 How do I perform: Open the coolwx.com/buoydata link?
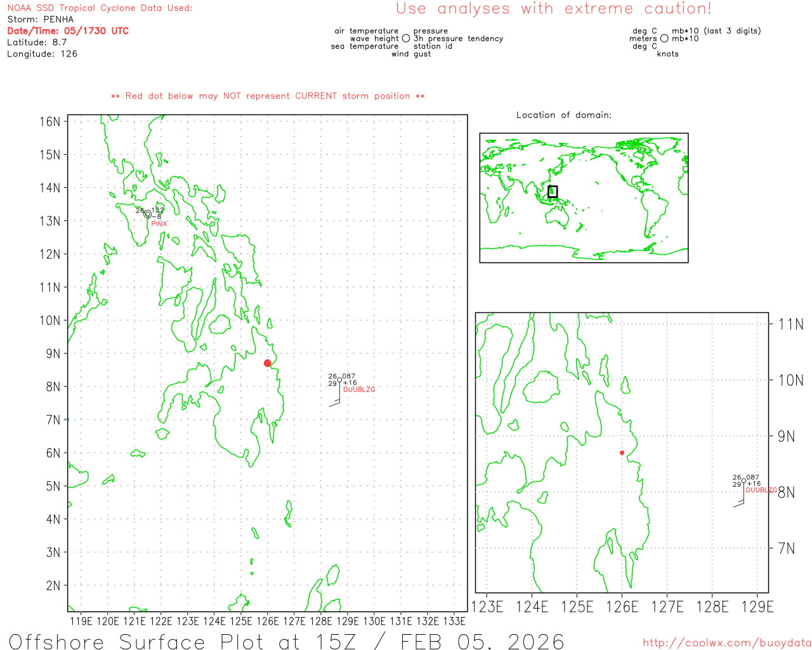(x=727, y=643)
